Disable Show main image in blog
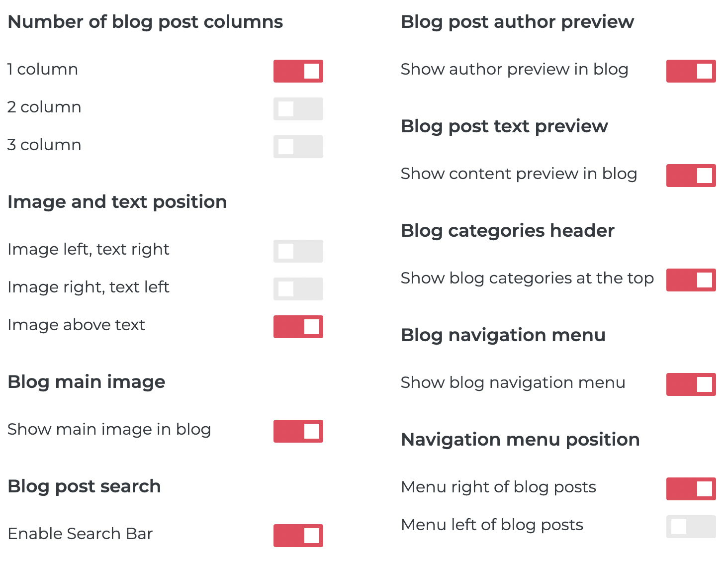 click(x=298, y=431)
